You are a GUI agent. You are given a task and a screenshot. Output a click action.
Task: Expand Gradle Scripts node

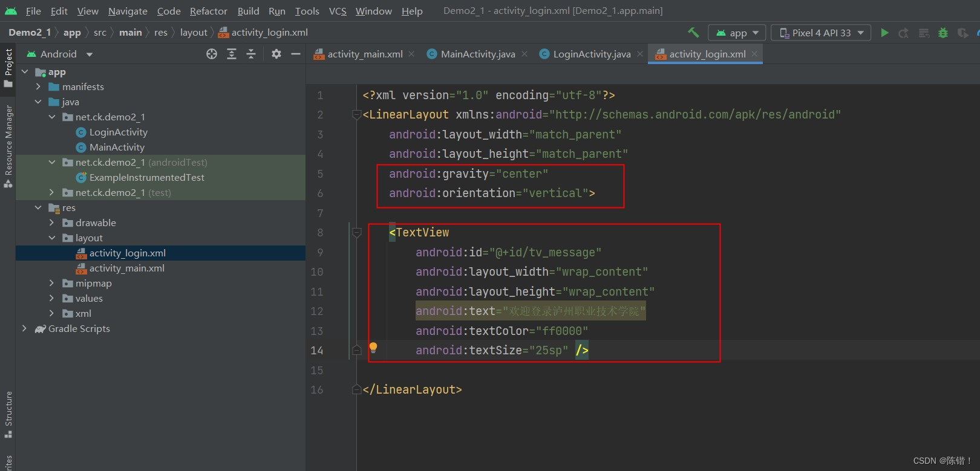pyautogui.click(x=24, y=328)
